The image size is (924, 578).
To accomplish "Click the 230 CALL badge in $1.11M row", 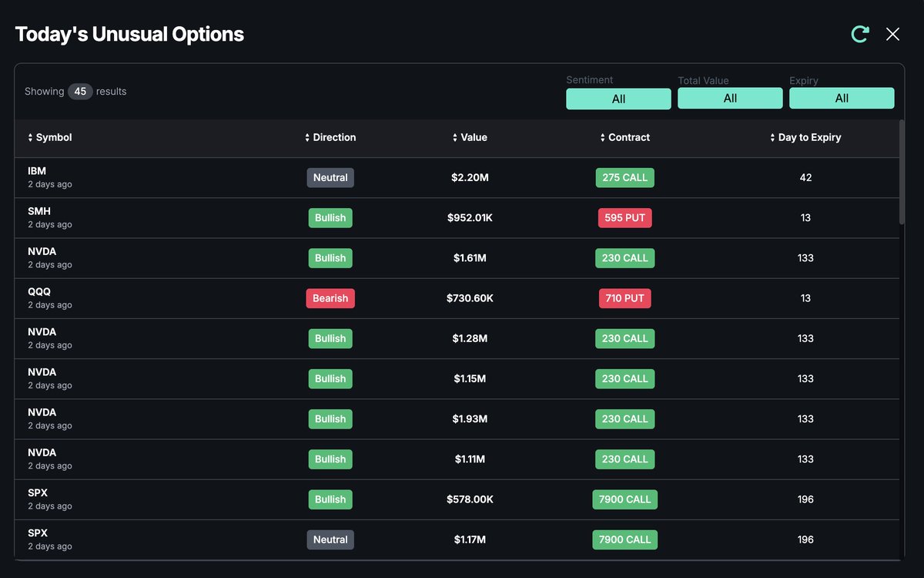I will point(624,459).
